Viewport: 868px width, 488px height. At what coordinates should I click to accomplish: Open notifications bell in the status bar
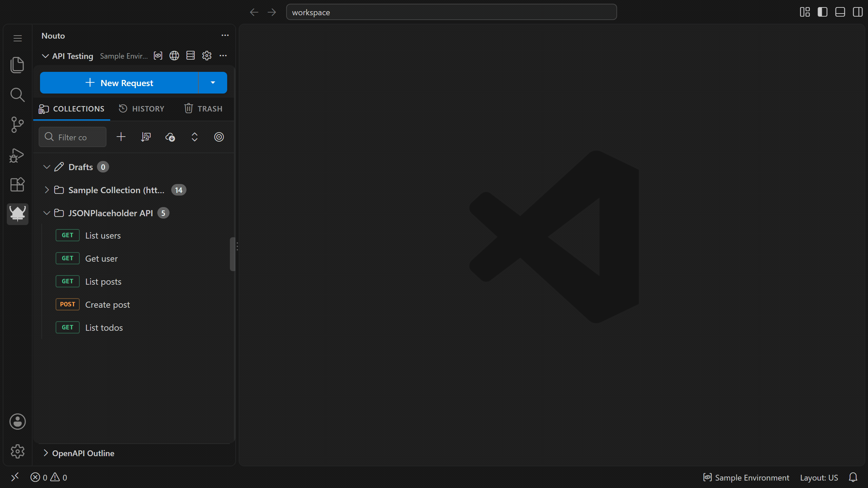click(x=853, y=477)
